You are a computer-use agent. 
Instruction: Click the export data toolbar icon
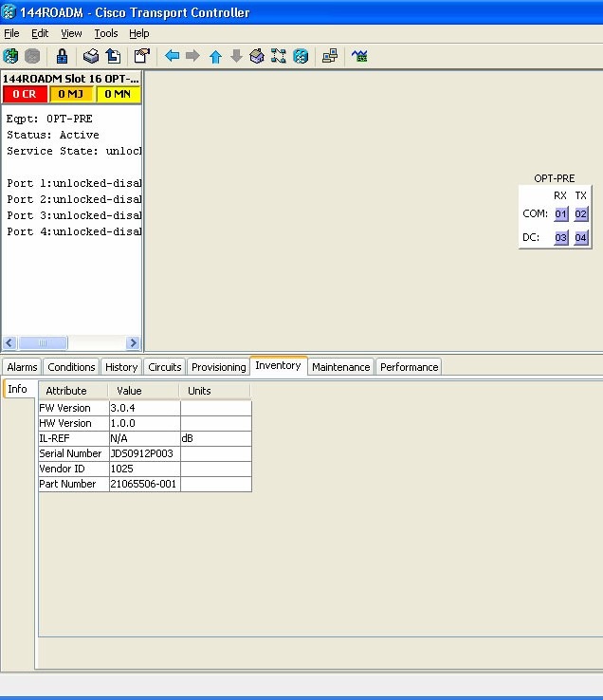[x=113, y=56]
